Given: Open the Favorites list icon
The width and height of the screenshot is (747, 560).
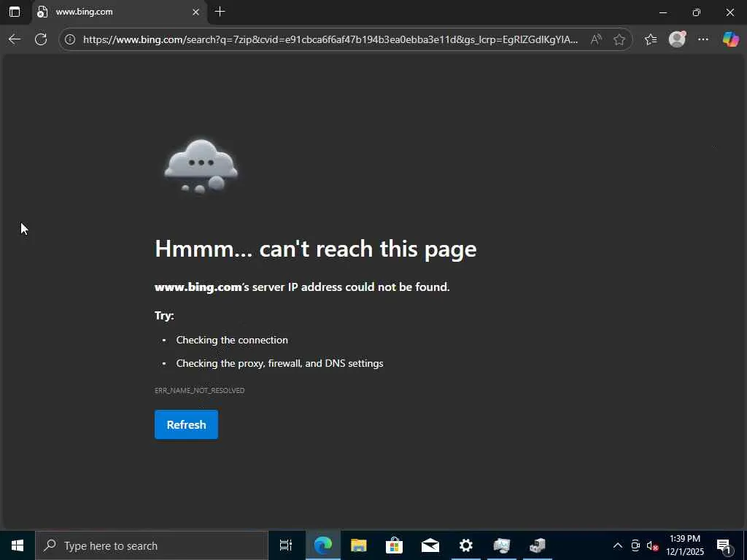Looking at the screenshot, I should tap(651, 39).
